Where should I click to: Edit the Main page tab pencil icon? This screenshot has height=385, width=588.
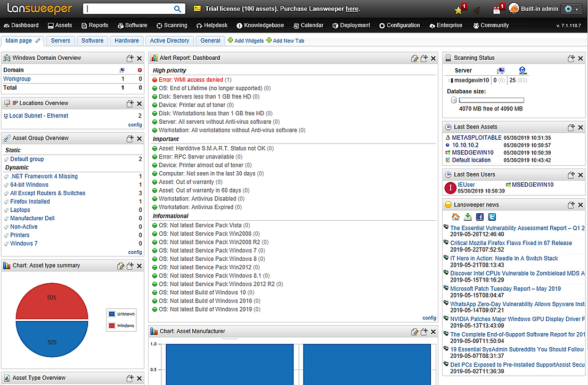tap(38, 41)
